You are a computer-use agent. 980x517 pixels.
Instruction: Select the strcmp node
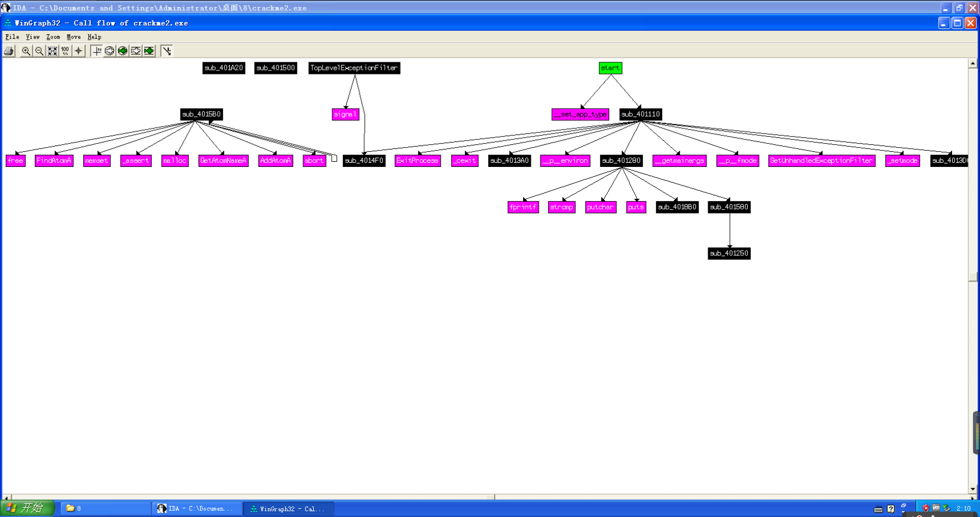562,208
